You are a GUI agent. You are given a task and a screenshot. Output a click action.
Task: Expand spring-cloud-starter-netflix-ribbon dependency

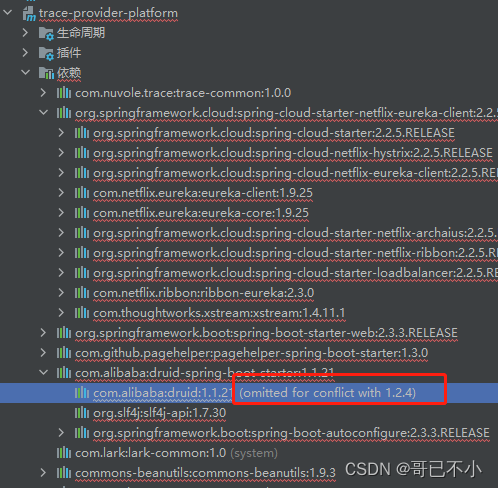coord(61,253)
